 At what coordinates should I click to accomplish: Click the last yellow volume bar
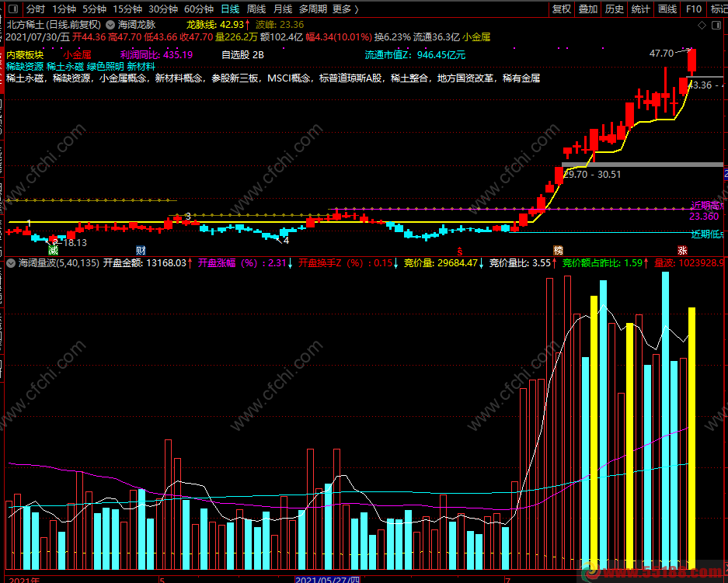pyautogui.click(x=691, y=438)
